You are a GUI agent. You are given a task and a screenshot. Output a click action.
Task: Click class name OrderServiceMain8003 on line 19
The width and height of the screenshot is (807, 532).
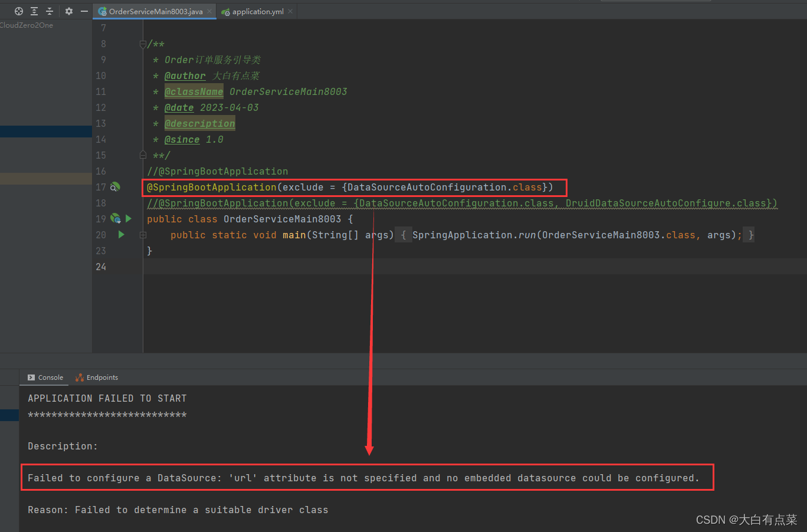click(283, 219)
